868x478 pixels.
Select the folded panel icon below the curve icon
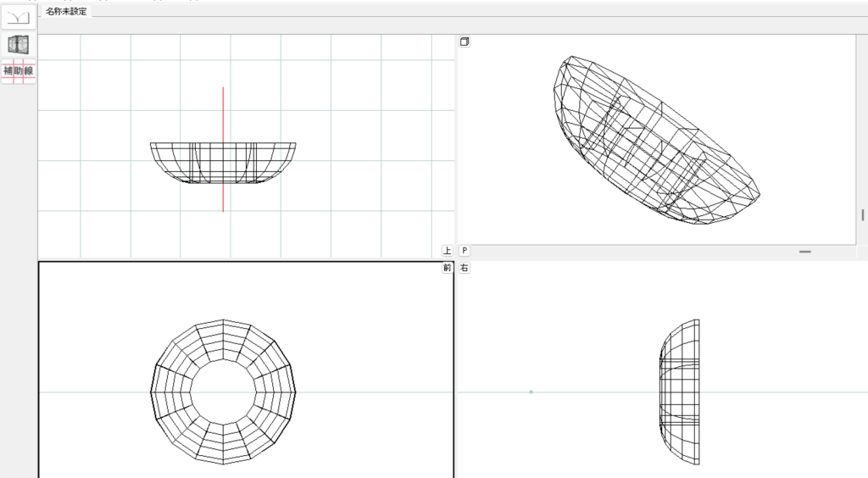pos(19,44)
